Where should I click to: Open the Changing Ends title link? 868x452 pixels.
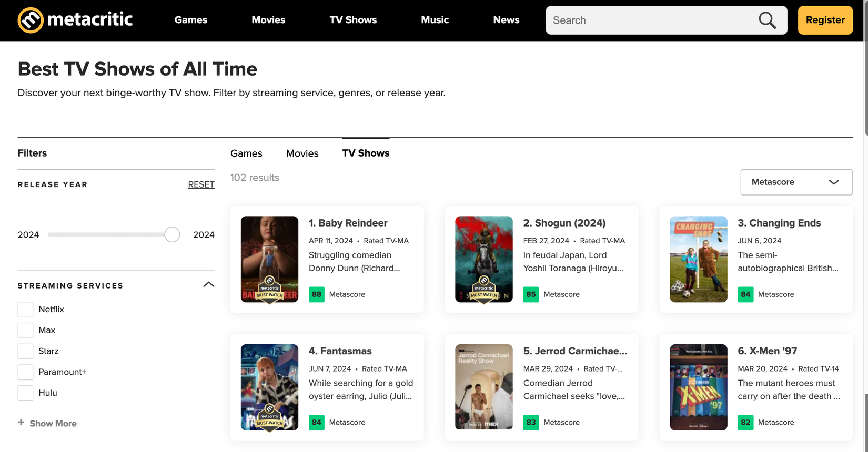click(779, 223)
